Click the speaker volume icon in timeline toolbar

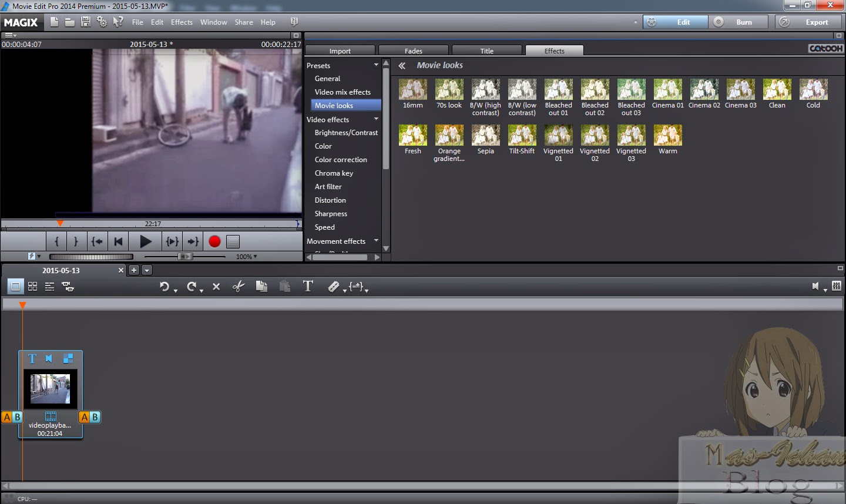[x=815, y=286]
